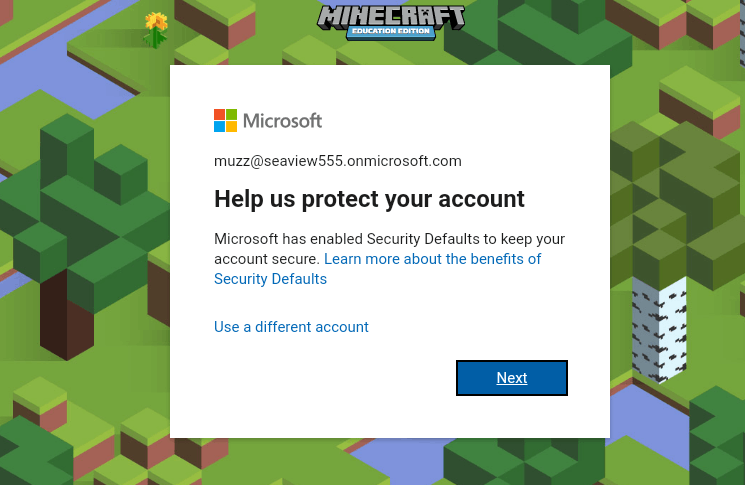Click the Security Defaults description paragraph
745x485 pixels.
390,258
